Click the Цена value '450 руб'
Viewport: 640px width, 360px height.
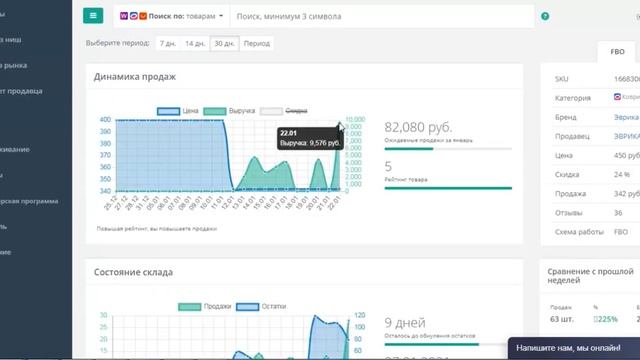click(627, 156)
